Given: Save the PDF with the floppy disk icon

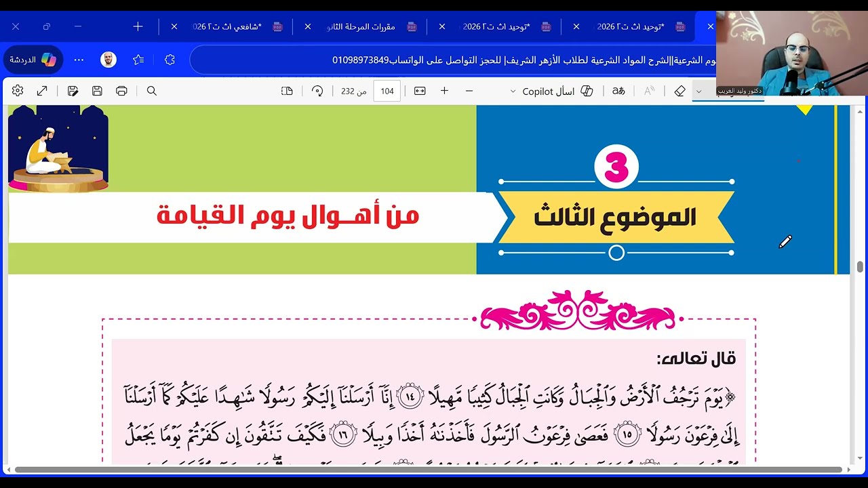Looking at the screenshot, I should 97,91.
